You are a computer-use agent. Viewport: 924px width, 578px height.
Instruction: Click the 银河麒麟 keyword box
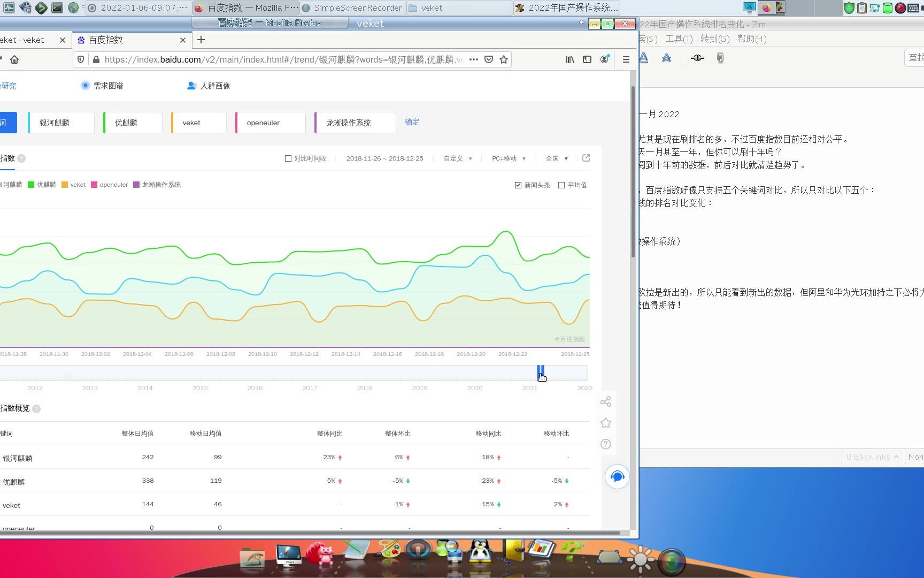pyautogui.click(x=61, y=123)
